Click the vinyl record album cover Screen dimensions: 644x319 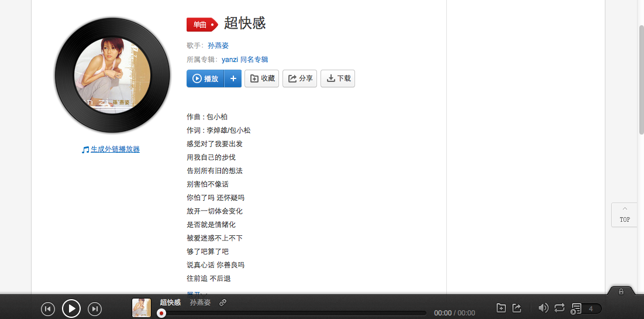(x=112, y=76)
